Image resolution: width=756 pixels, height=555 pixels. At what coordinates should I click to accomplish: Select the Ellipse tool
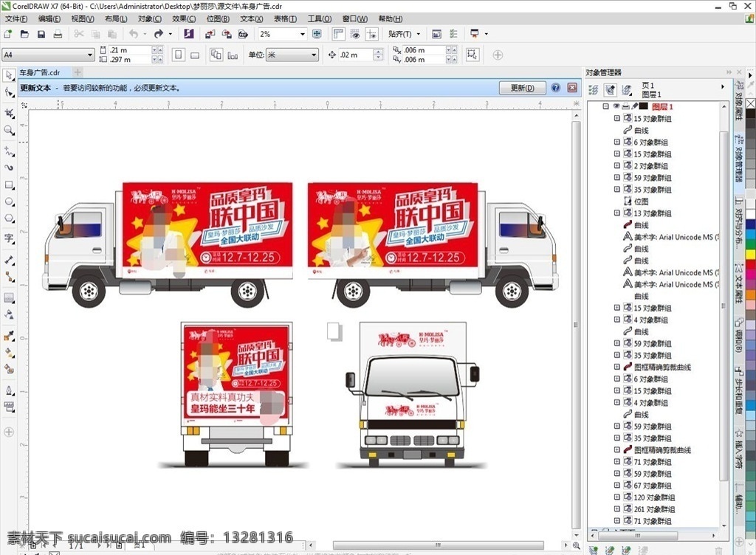(9, 202)
